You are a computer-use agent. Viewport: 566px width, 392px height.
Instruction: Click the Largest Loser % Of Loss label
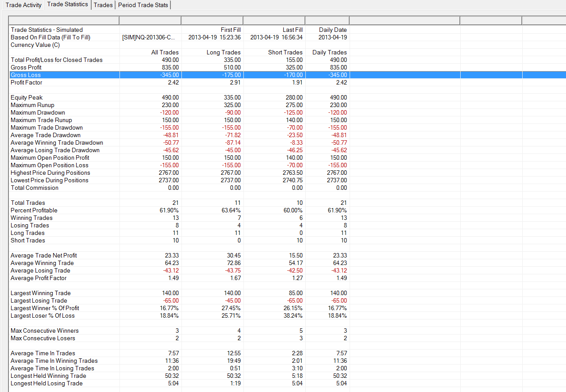point(42,316)
